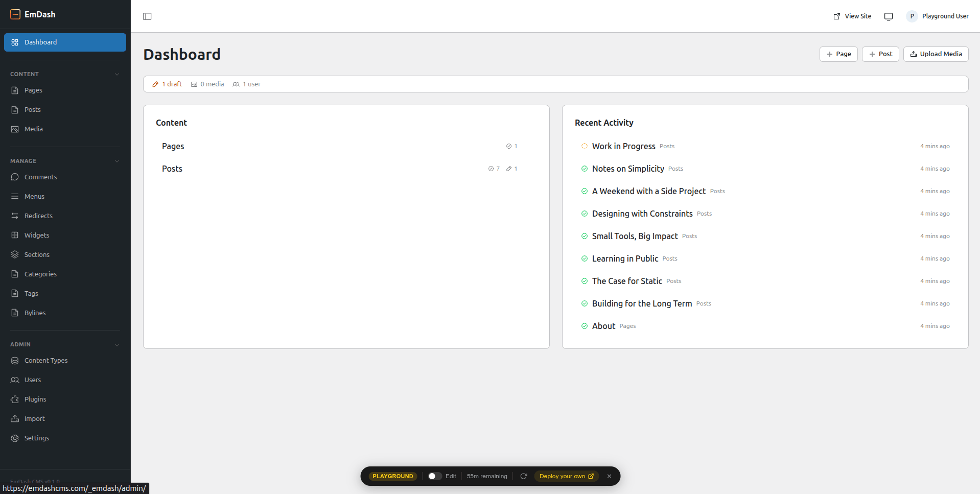Open Plugins in the sidebar
Viewport: 980px width, 494px height.
(x=35, y=399)
